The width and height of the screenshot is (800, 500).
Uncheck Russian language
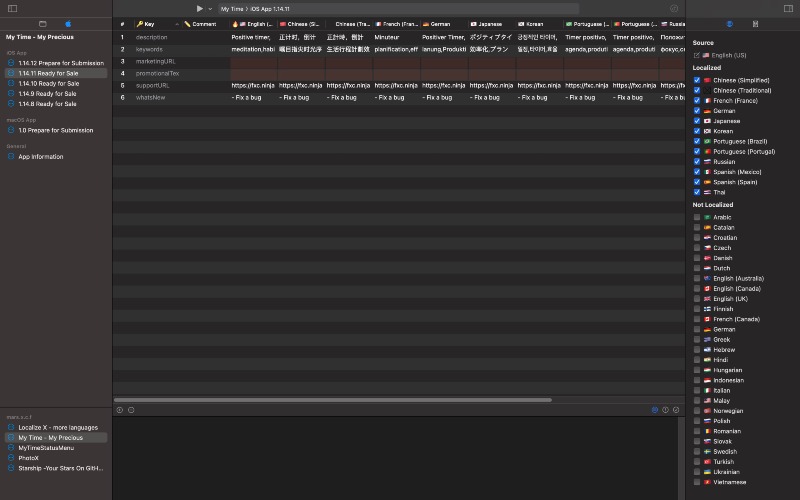pos(697,162)
